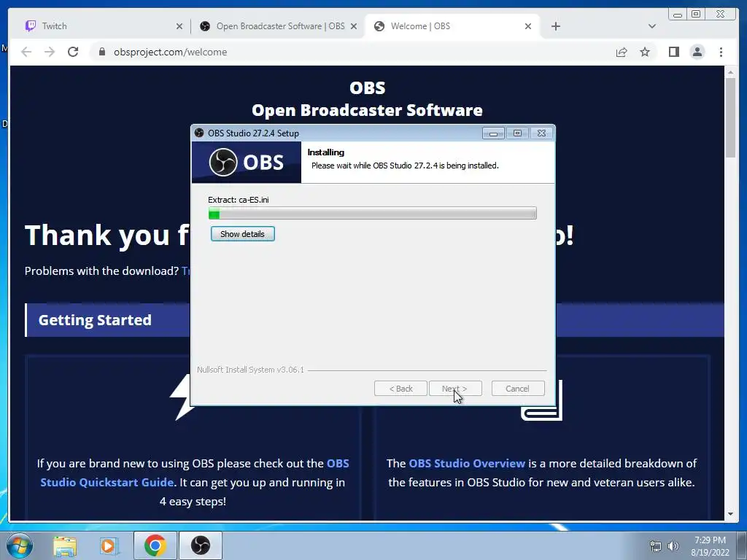Image resolution: width=747 pixels, height=560 pixels.
Task: Open the Chrome profile menu
Action: tap(697, 52)
